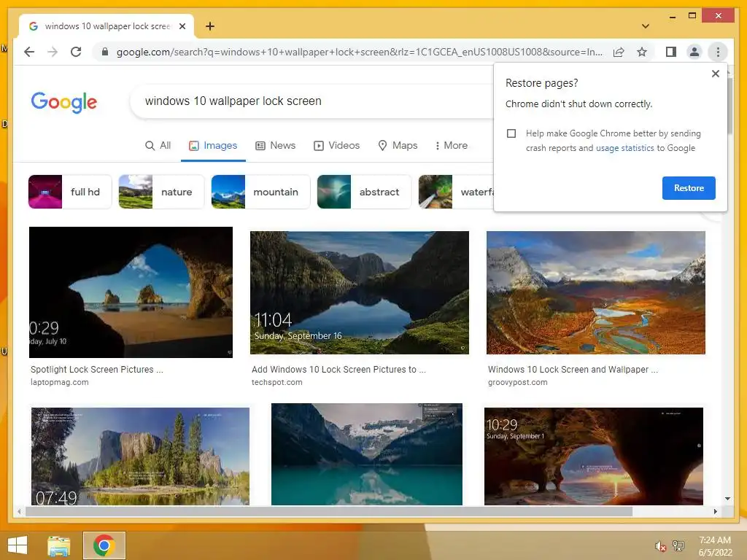Filter by the waterfall chip

click(x=456, y=192)
